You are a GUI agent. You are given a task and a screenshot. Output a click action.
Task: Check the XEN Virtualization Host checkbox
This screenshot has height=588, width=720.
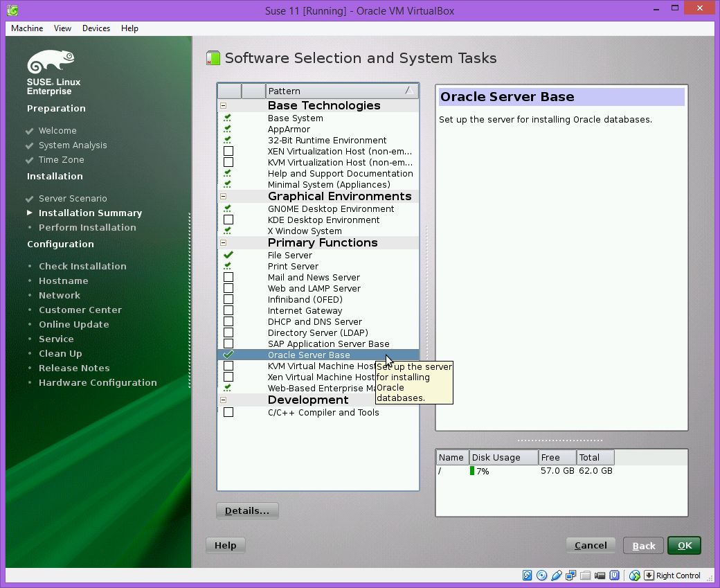[x=228, y=151]
